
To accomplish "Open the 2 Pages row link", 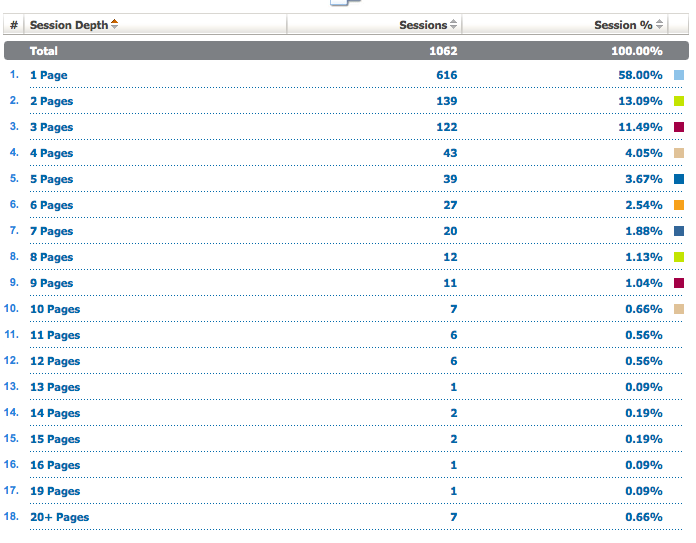I will 51,101.
